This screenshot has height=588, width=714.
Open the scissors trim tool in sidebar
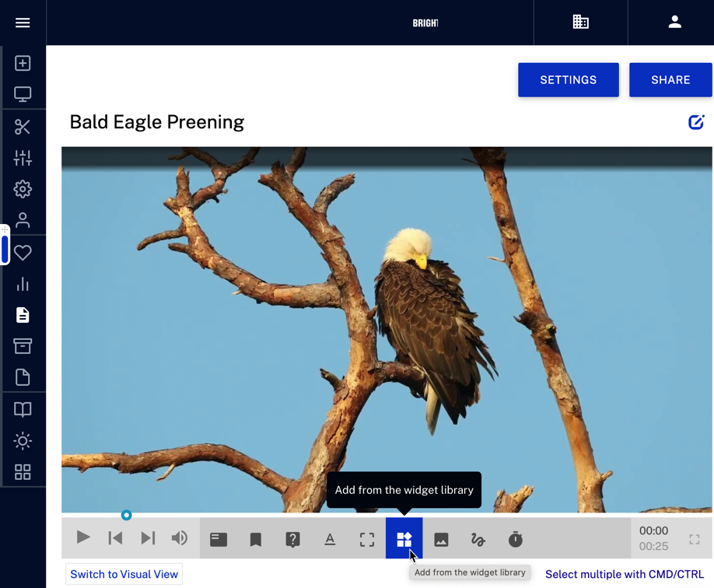23,127
